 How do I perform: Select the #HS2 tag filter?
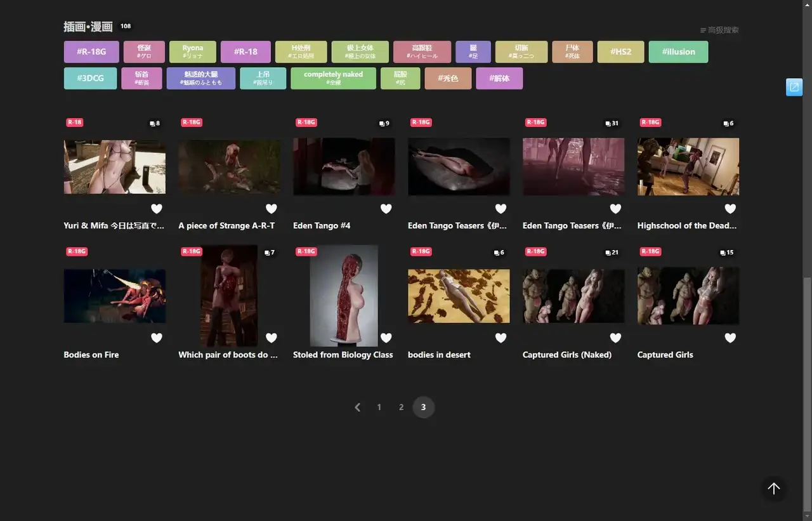click(x=620, y=52)
